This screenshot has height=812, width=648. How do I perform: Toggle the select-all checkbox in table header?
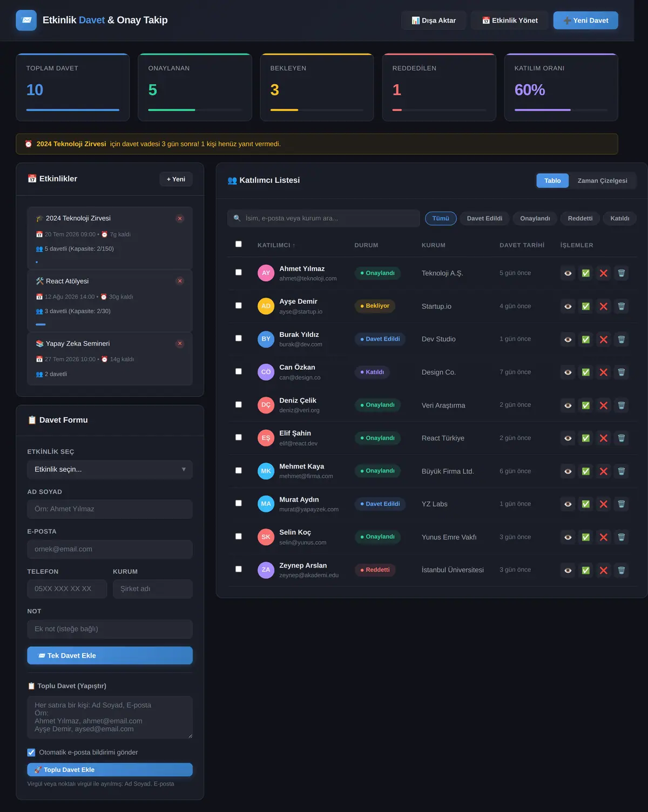[239, 244]
